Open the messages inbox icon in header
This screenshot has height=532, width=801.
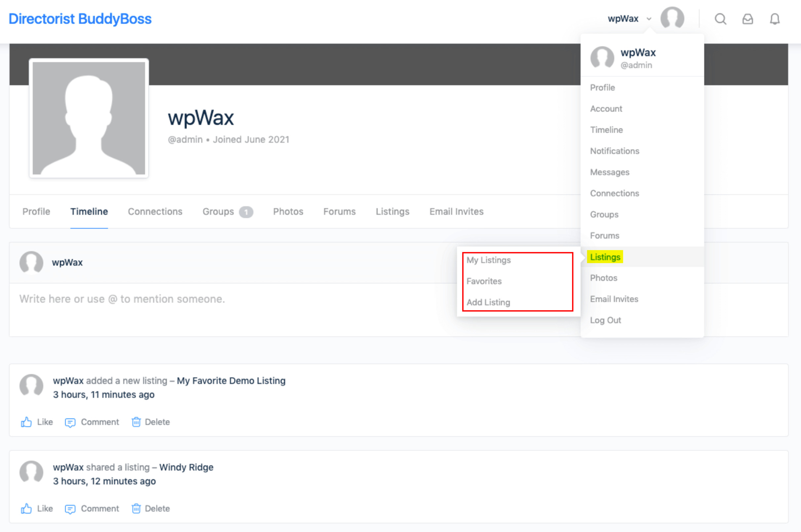[747, 19]
